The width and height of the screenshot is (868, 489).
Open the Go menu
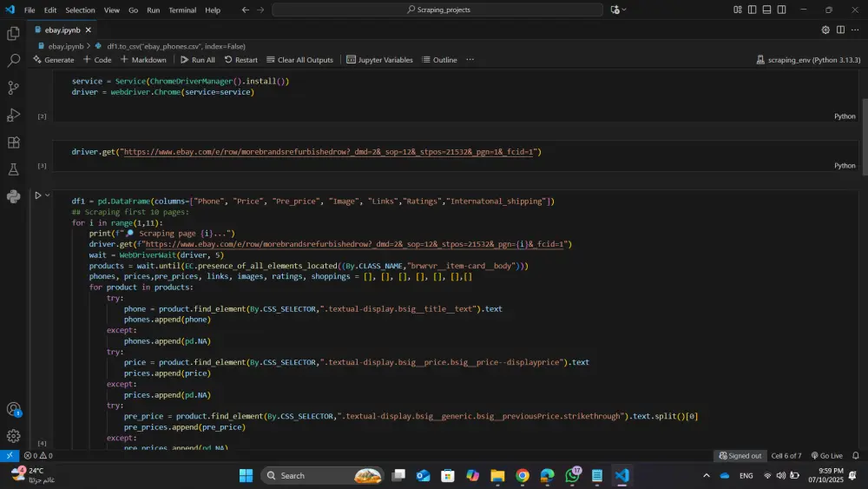(134, 10)
